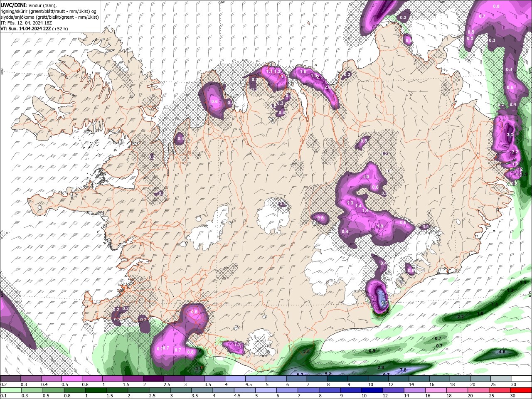Viewport: 532px width, 399px height.
Task: Click the '64N' latitude label
Action: (x=530, y=293)
